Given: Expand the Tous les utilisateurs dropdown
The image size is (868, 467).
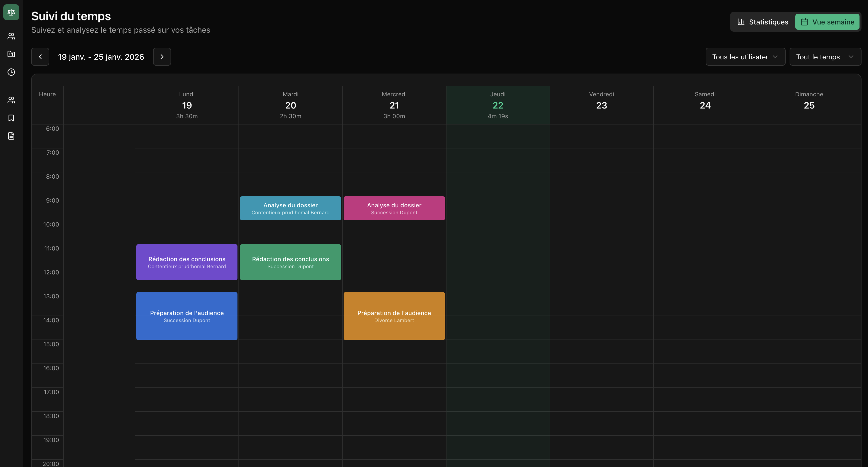Looking at the screenshot, I should pyautogui.click(x=745, y=57).
